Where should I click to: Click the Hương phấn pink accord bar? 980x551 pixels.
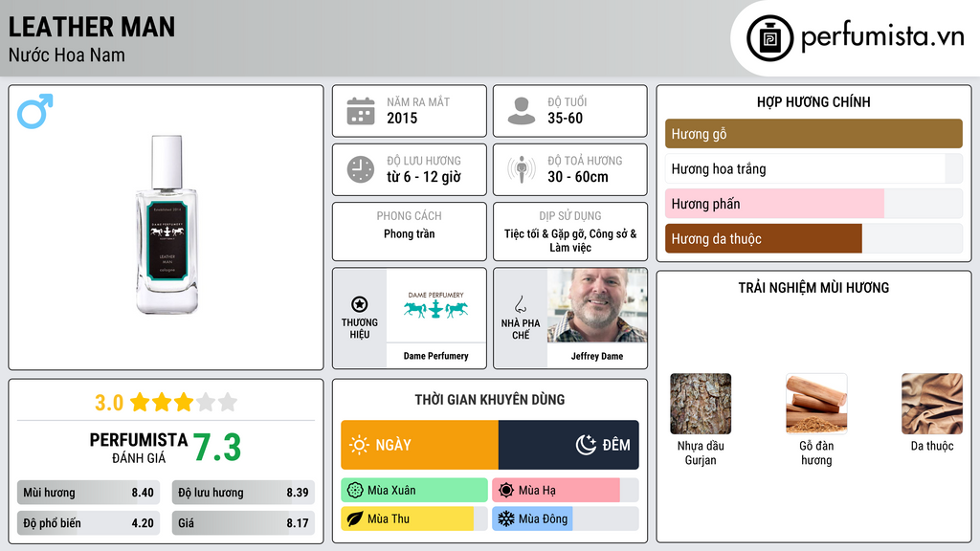(813, 204)
